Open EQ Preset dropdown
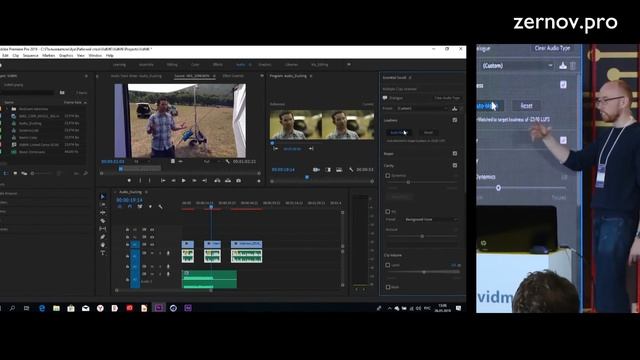Screen dimensions: 640x360 pos(431,220)
